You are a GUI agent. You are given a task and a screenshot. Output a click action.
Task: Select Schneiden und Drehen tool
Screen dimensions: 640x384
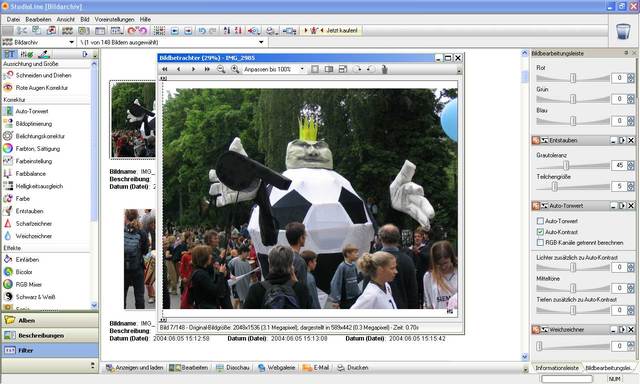click(37, 75)
